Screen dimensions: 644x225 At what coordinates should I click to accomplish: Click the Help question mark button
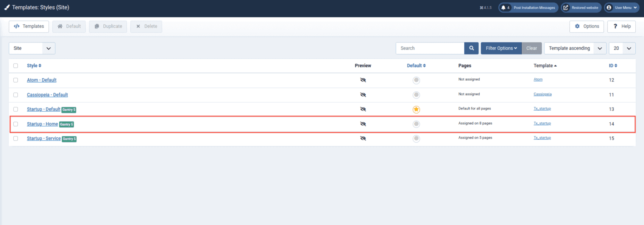pyautogui.click(x=621, y=26)
